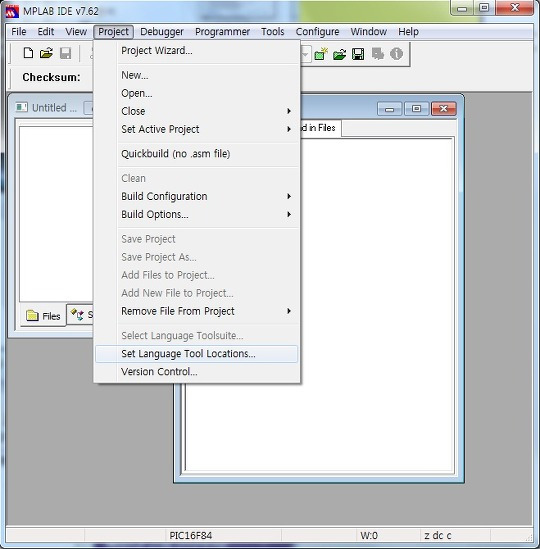Click the disabled Clean menu entry
Image resolution: width=540 pixels, height=549 pixels.
pos(197,178)
